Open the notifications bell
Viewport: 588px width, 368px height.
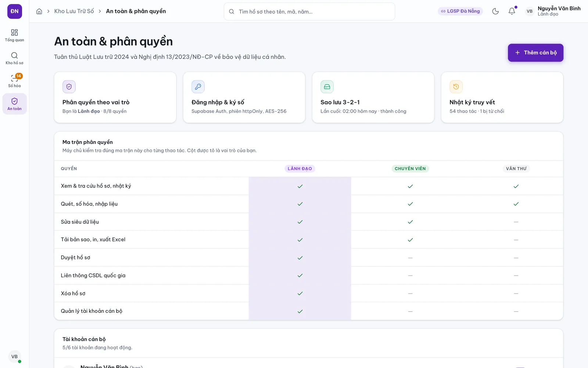[512, 11]
